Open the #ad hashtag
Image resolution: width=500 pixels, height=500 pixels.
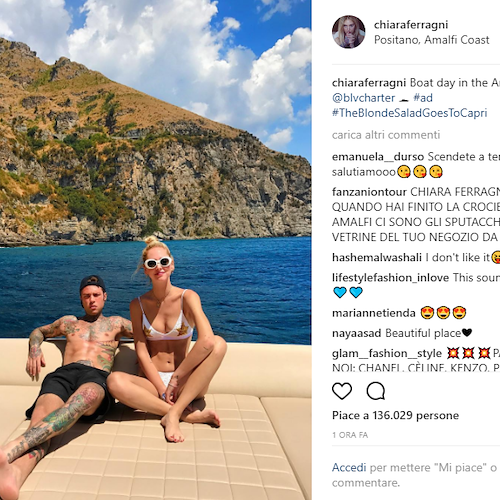(423, 98)
